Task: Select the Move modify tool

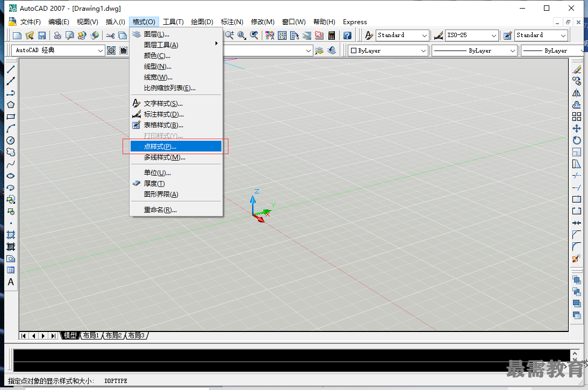Action: coord(577,128)
